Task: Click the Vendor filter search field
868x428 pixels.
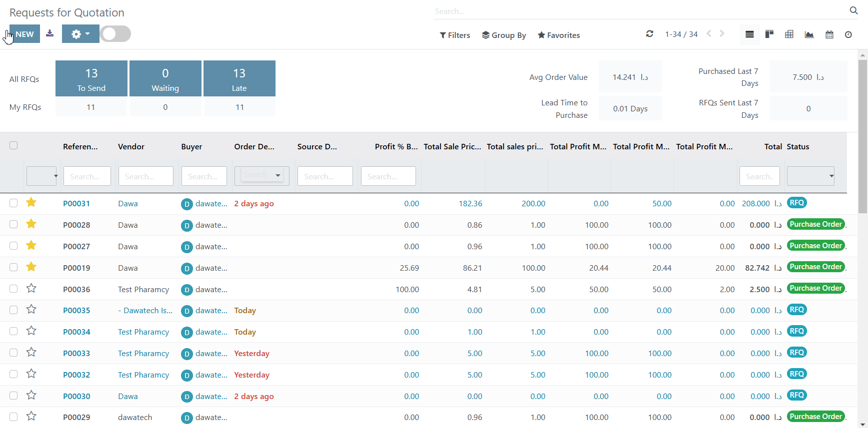Action: point(146,176)
